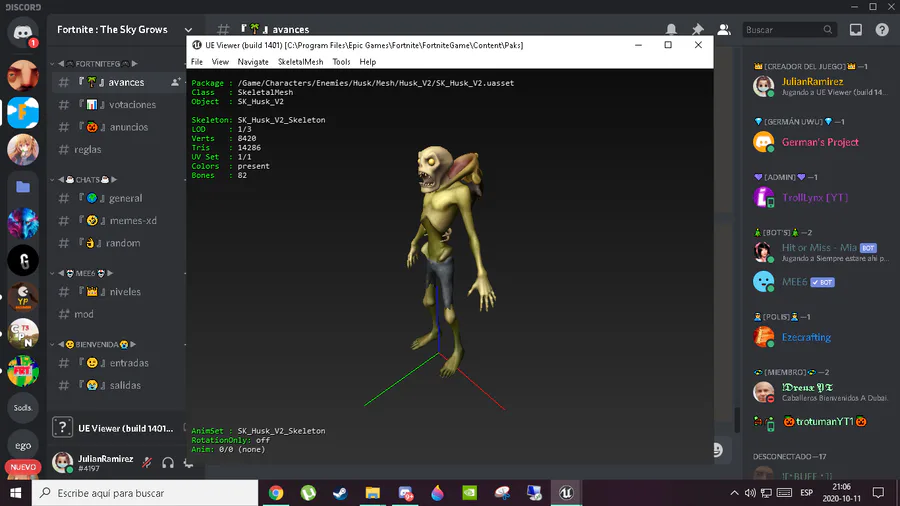This screenshot has width=900, height=506.
Task: Open trotumanYT1 member profile
Action: point(821,422)
